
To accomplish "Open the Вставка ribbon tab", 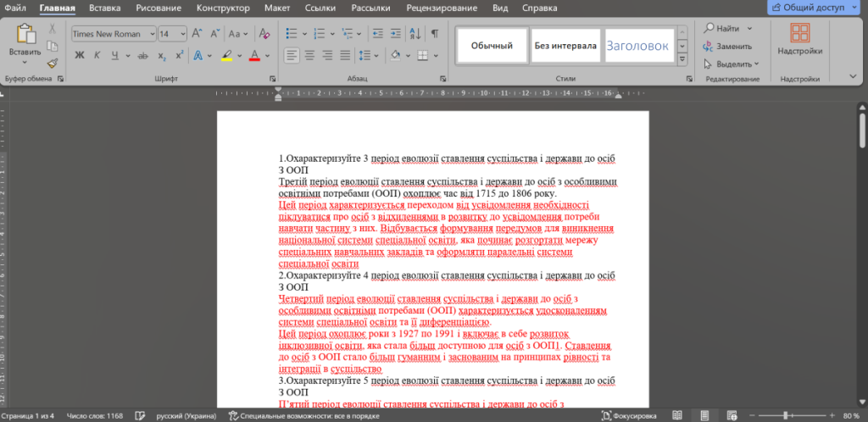I will tap(104, 8).
